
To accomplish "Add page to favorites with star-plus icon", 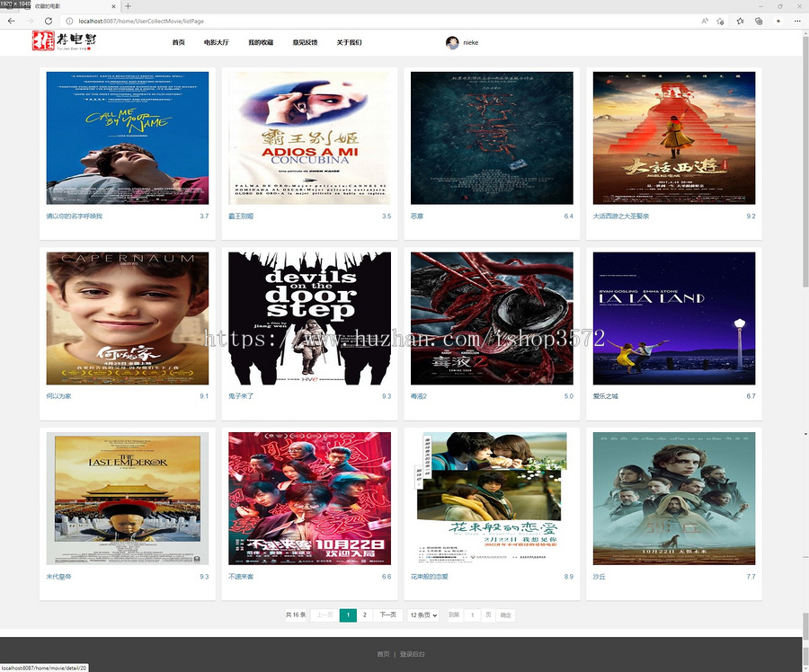I will pyautogui.click(x=720, y=22).
